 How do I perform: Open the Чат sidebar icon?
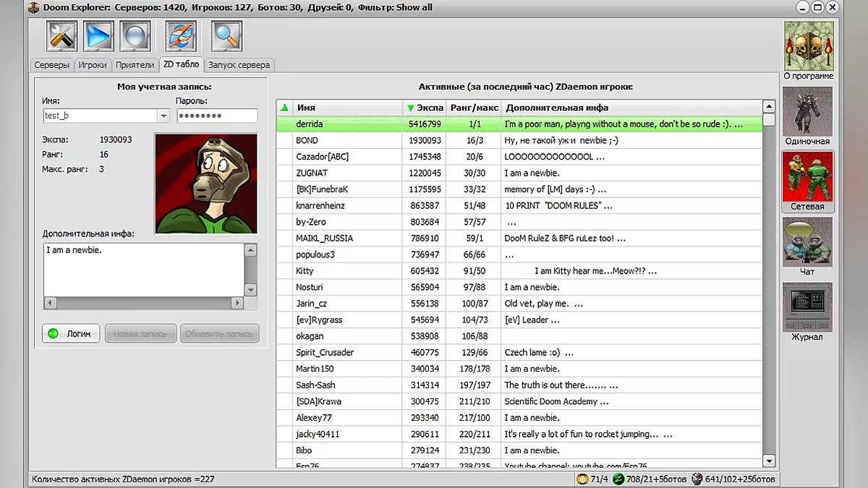(x=807, y=243)
